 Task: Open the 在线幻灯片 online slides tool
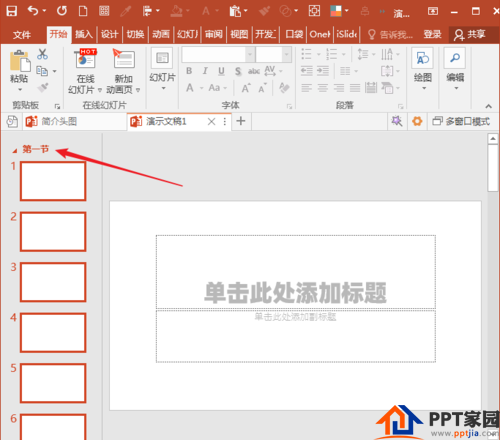pyautogui.click(x=85, y=71)
